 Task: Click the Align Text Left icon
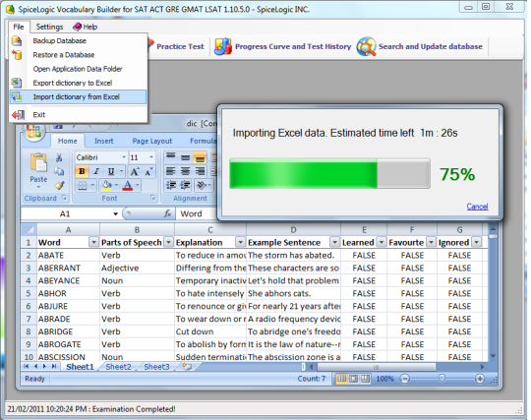(171, 171)
